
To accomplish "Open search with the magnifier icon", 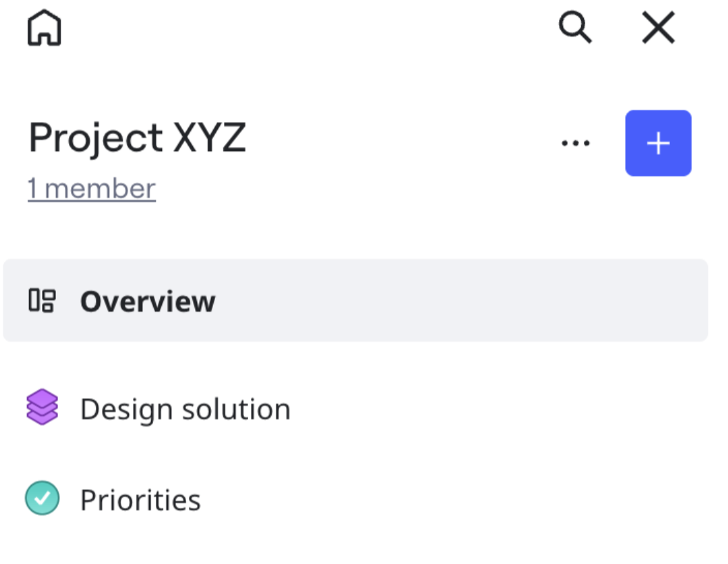I will [x=575, y=29].
